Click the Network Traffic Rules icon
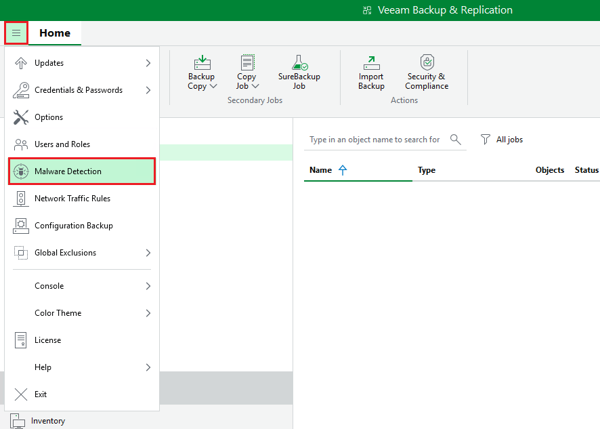 (21, 199)
